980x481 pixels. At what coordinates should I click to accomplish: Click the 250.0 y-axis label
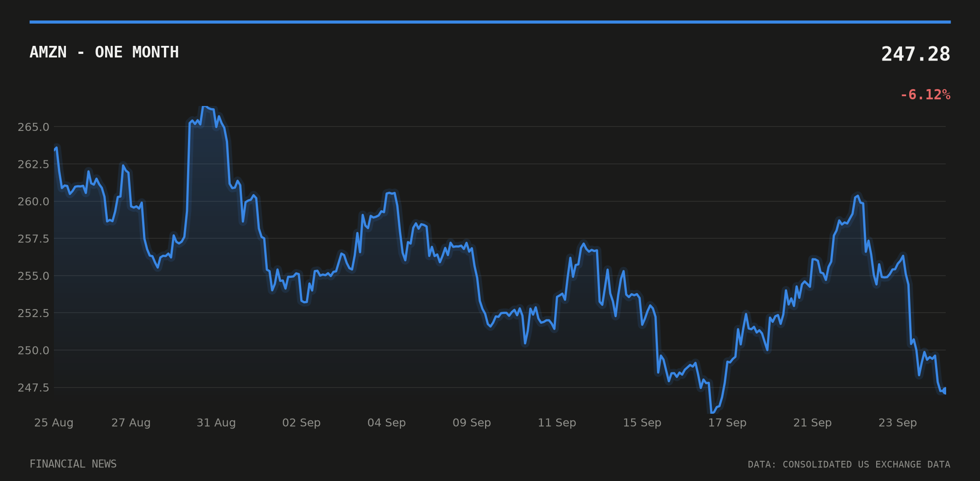coord(33,350)
